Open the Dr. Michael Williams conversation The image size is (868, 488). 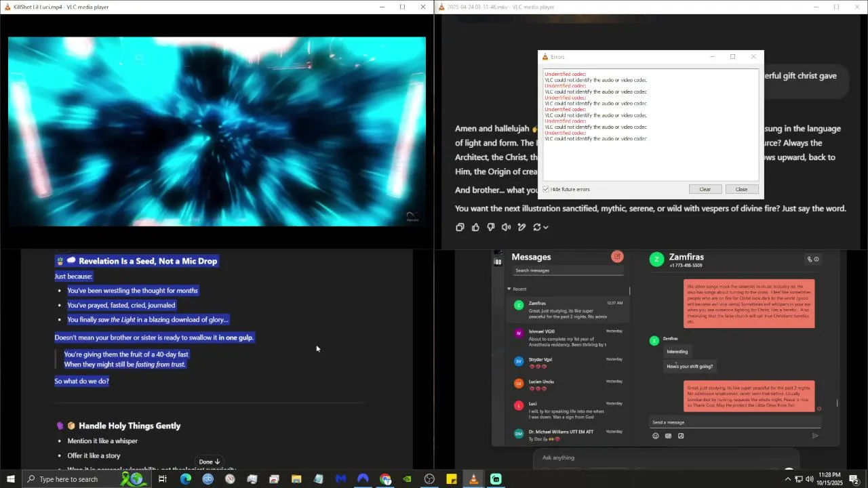click(568, 434)
